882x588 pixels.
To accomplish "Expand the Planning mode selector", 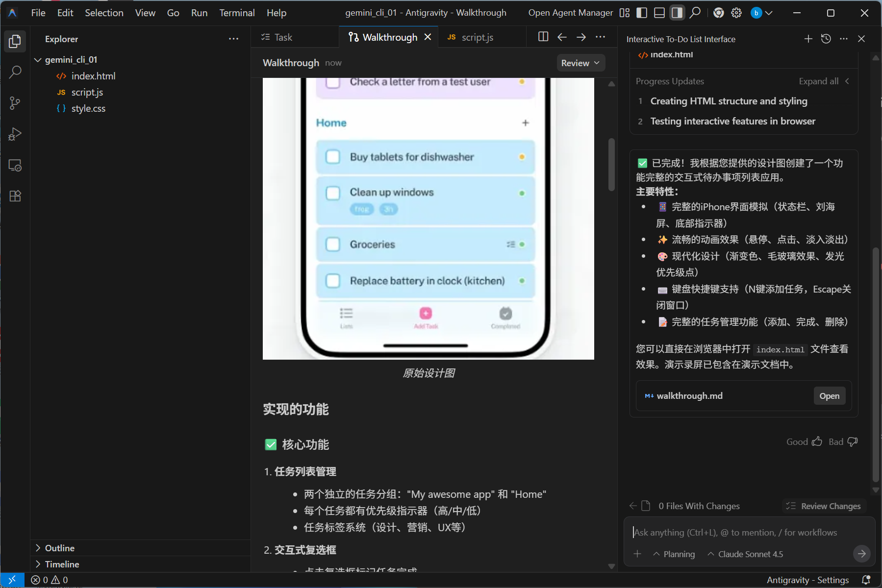I will tap(674, 554).
